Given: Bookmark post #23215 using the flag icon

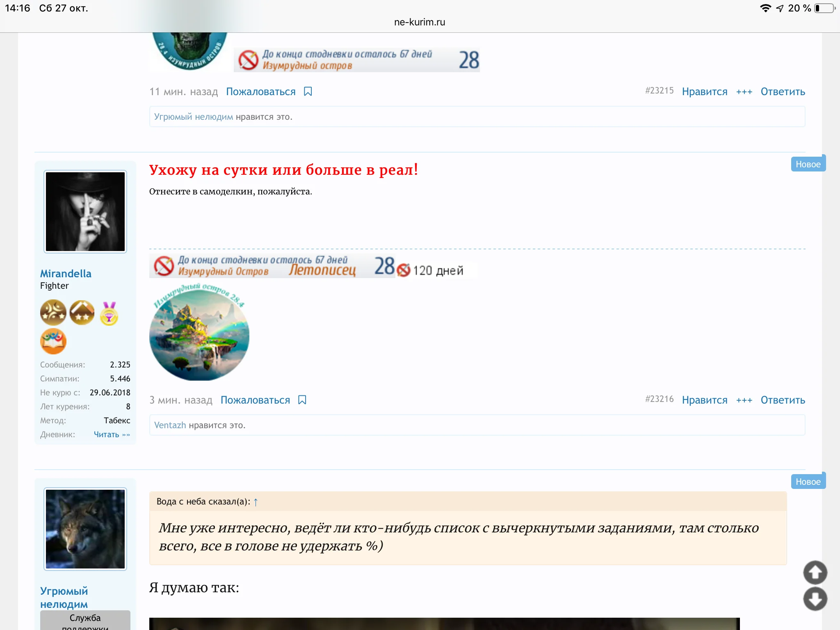Looking at the screenshot, I should tap(308, 91).
